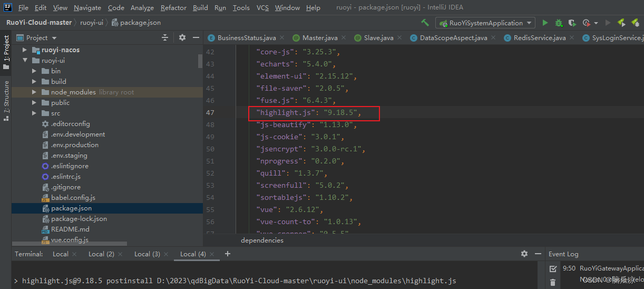Expand the src folder
The width and height of the screenshot is (644, 289).
tap(34, 113)
